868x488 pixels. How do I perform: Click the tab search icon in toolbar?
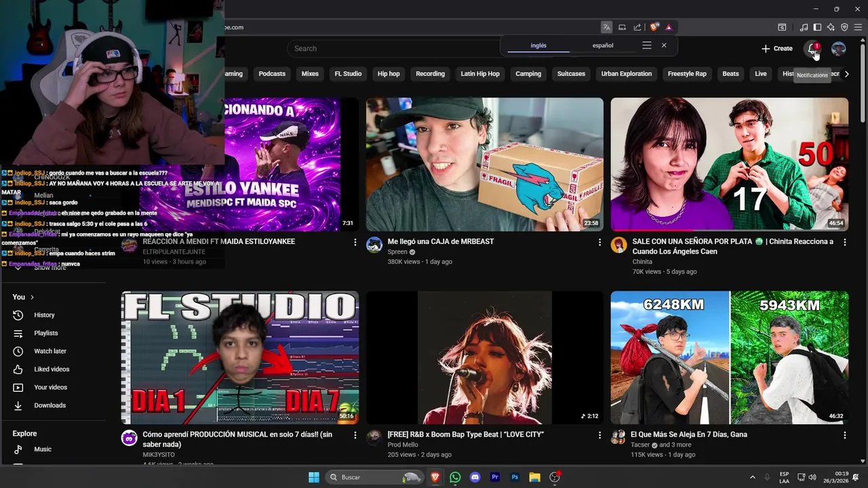(x=782, y=27)
